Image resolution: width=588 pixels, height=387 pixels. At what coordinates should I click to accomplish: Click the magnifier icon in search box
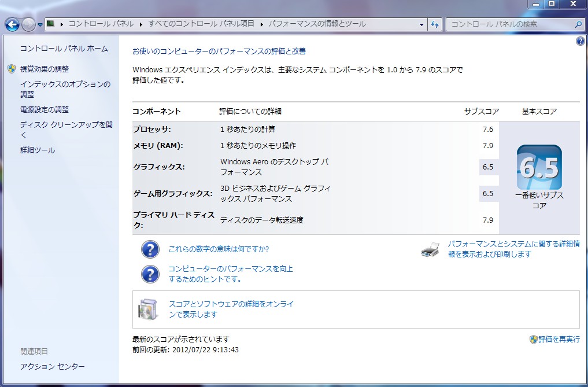tap(578, 24)
